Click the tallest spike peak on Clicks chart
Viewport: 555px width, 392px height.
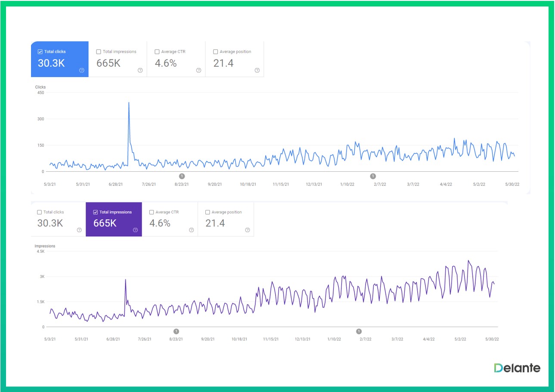tap(129, 103)
